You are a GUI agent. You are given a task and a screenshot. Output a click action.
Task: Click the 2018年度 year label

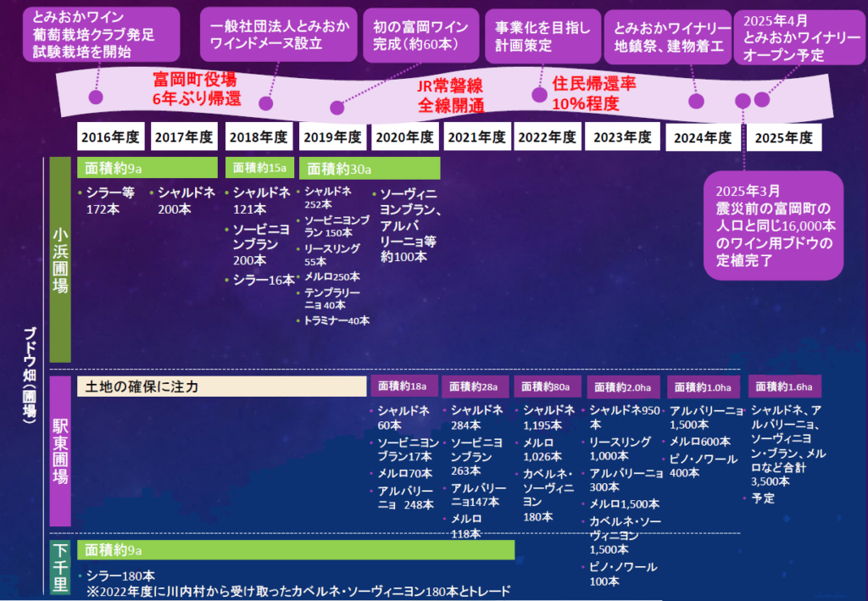[259, 136]
